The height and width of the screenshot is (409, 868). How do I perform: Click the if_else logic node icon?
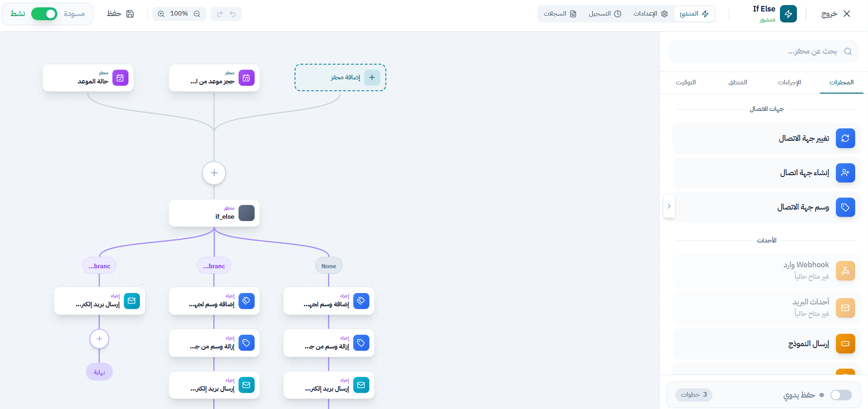[246, 213]
